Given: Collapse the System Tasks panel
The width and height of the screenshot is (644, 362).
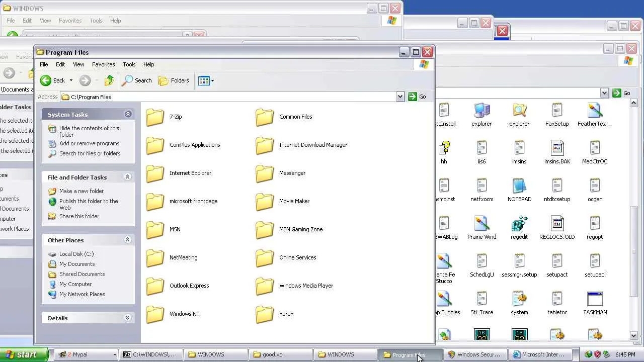Looking at the screenshot, I should 128,114.
